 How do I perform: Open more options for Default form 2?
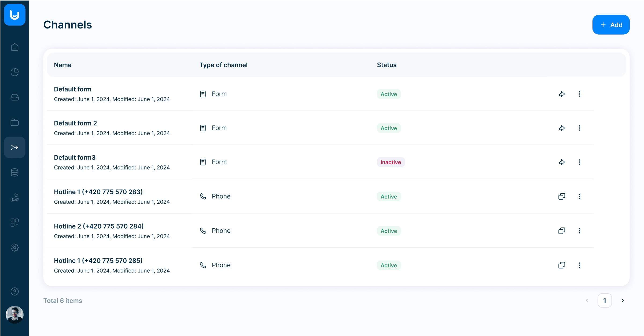click(580, 128)
